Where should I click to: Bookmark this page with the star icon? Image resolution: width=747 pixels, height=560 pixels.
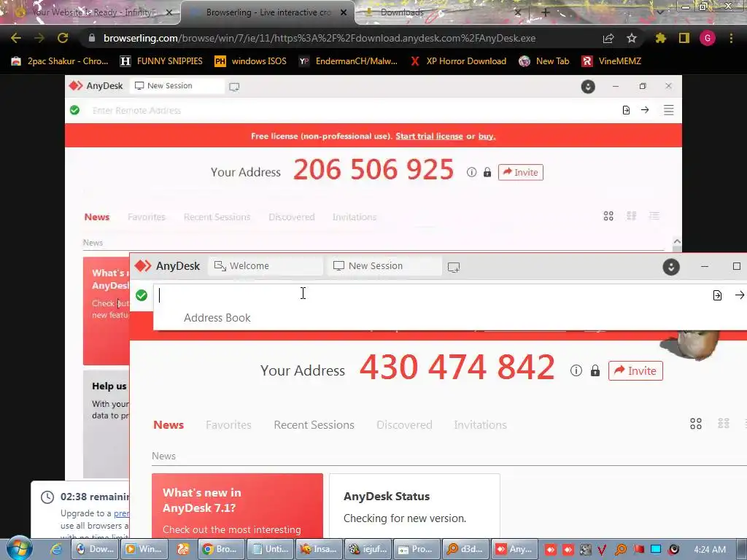[x=631, y=38]
